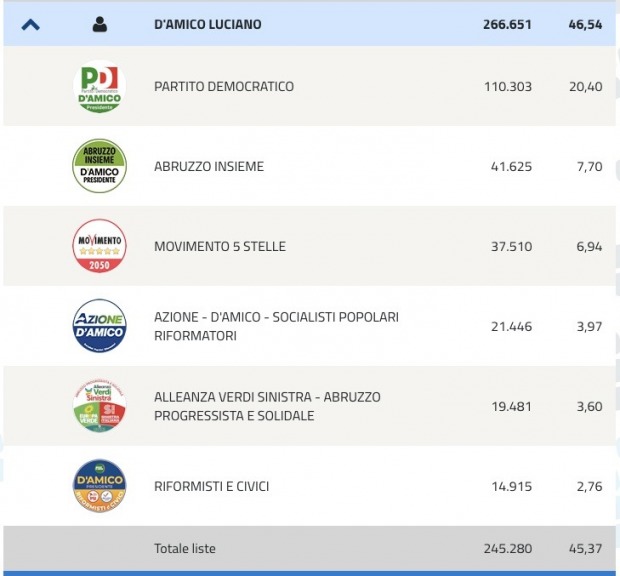620x576 pixels.
Task: Click the percentage 20,40
Action: point(586,87)
